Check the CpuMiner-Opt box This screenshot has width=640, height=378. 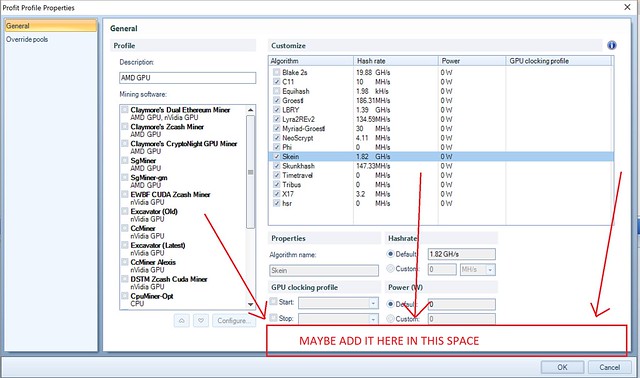125,296
